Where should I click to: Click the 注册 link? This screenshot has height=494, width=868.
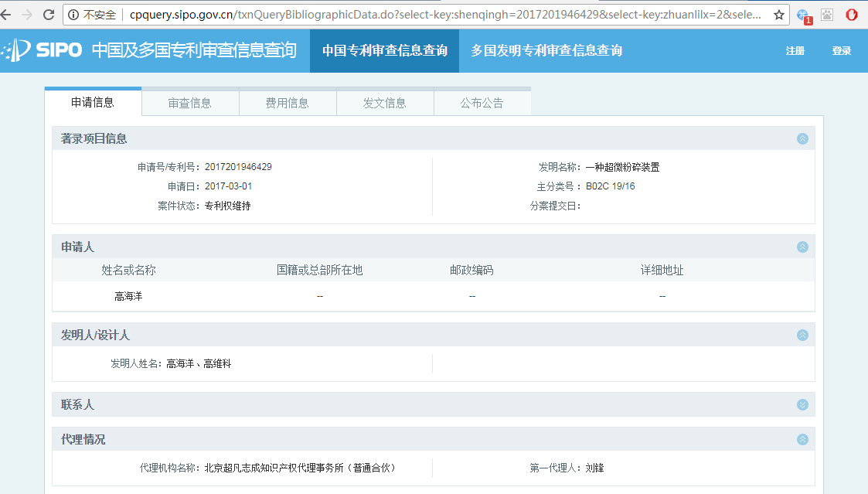pyautogui.click(x=795, y=51)
